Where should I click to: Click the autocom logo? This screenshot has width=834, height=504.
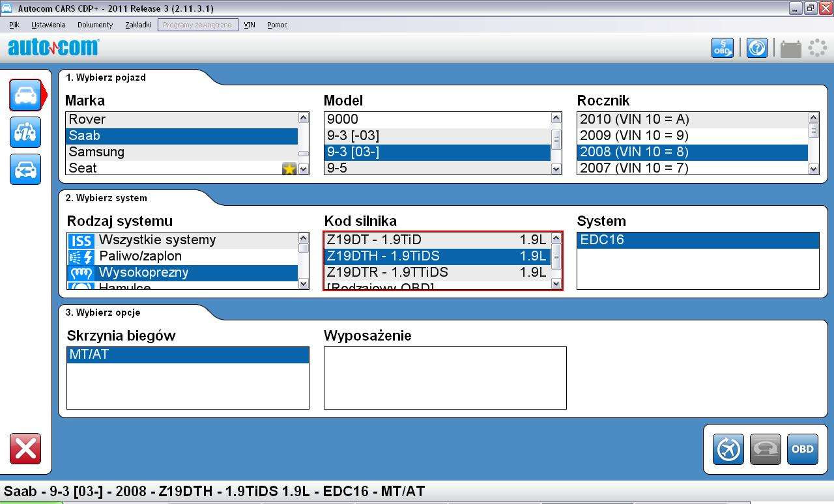click(53, 47)
